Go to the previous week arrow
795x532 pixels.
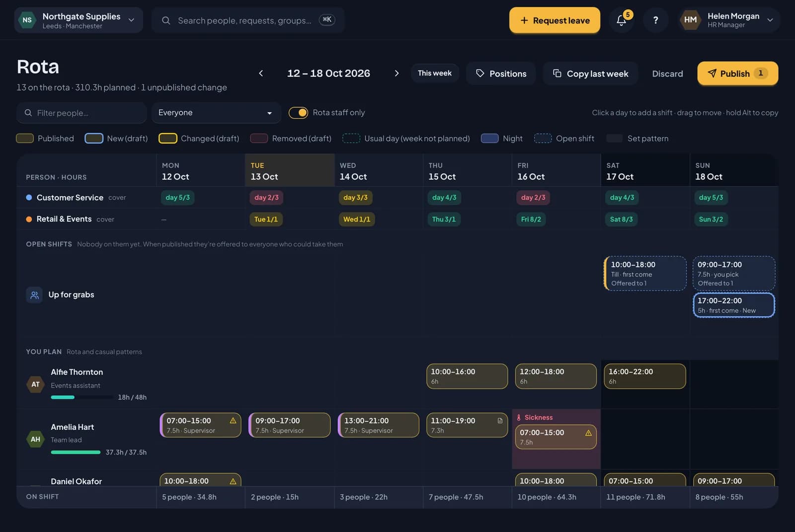coord(261,74)
